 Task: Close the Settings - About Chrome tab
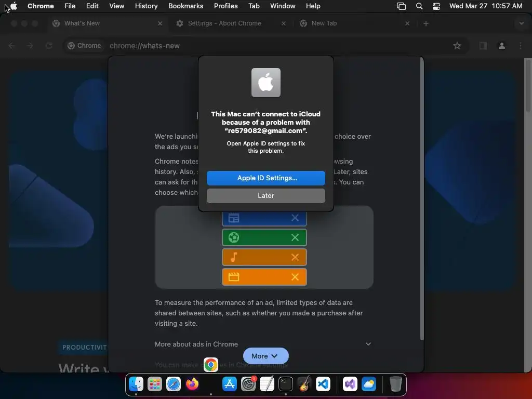284,23
